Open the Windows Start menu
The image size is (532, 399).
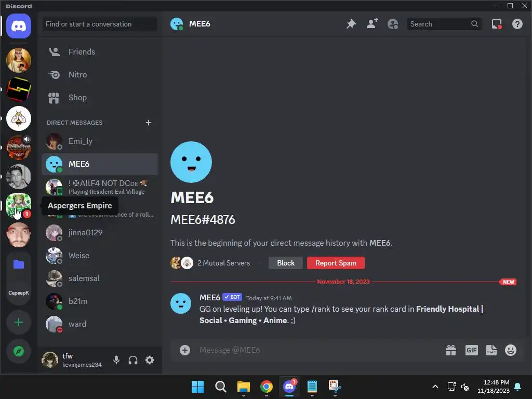(197, 387)
